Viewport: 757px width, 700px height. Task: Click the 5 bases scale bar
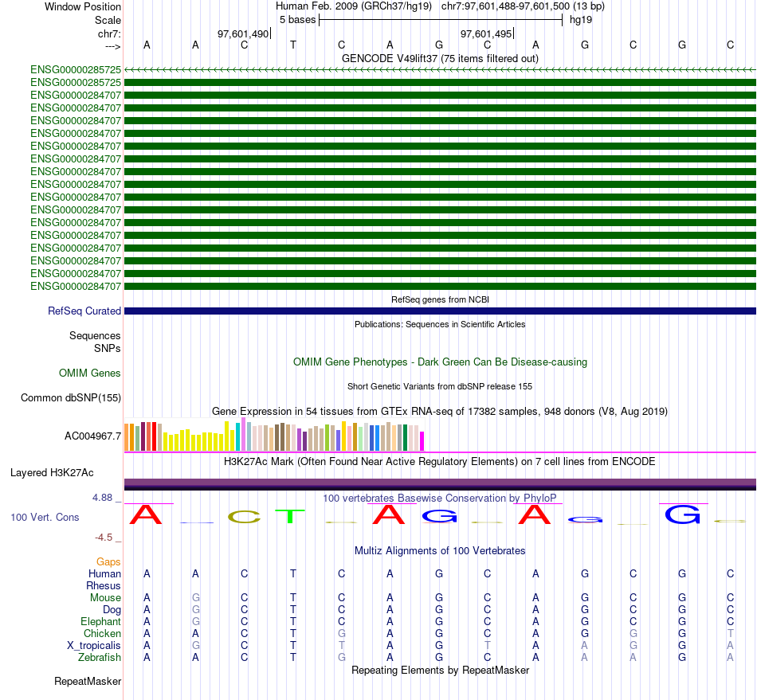click(441, 20)
